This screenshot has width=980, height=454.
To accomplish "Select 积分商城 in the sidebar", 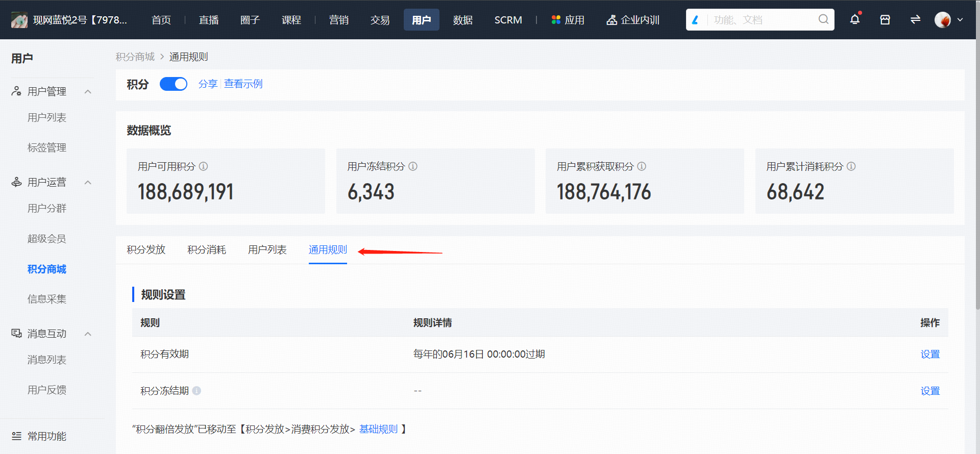I will tap(47, 269).
